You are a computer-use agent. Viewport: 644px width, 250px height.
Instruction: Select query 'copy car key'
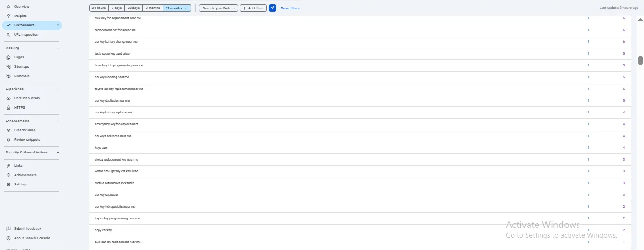pyautogui.click(x=103, y=230)
